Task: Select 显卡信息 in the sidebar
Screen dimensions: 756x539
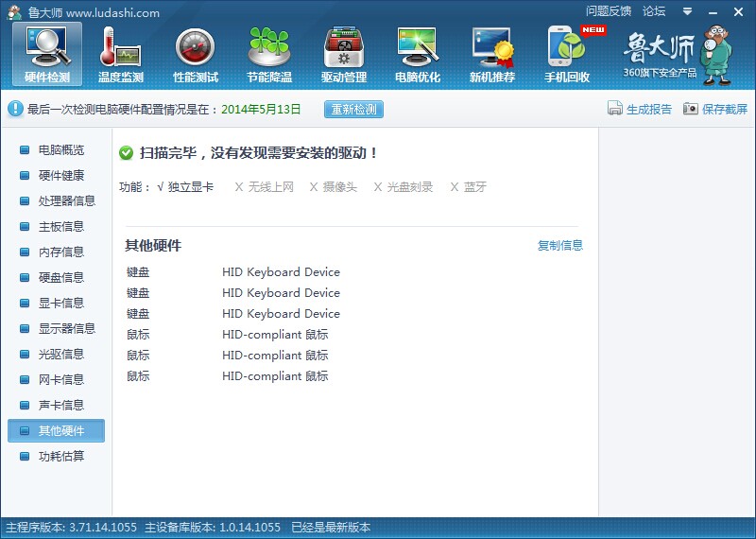Action: (x=56, y=303)
